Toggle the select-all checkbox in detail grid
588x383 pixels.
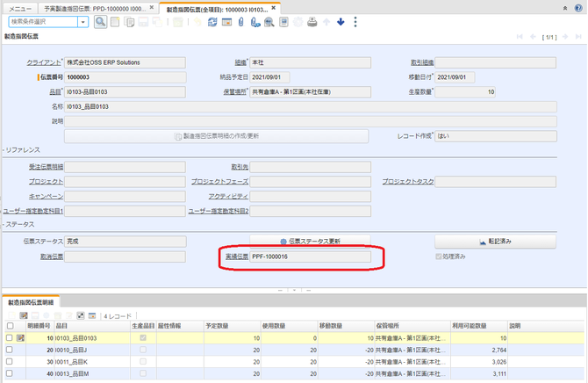[x=11, y=326]
